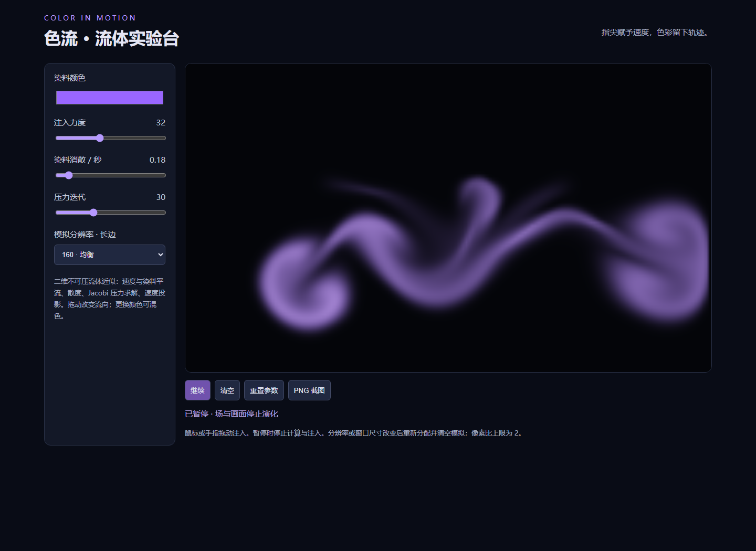Viewport: 756px width, 551px height.
Task: Click the 压力迭代 label
Action: pos(70,197)
